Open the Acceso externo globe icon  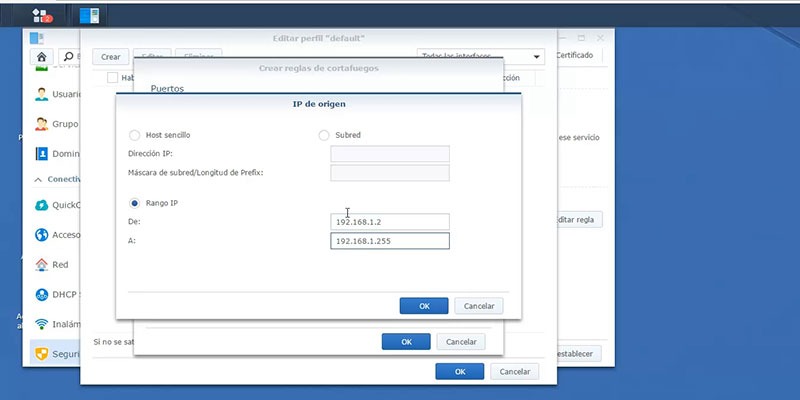tap(41, 235)
